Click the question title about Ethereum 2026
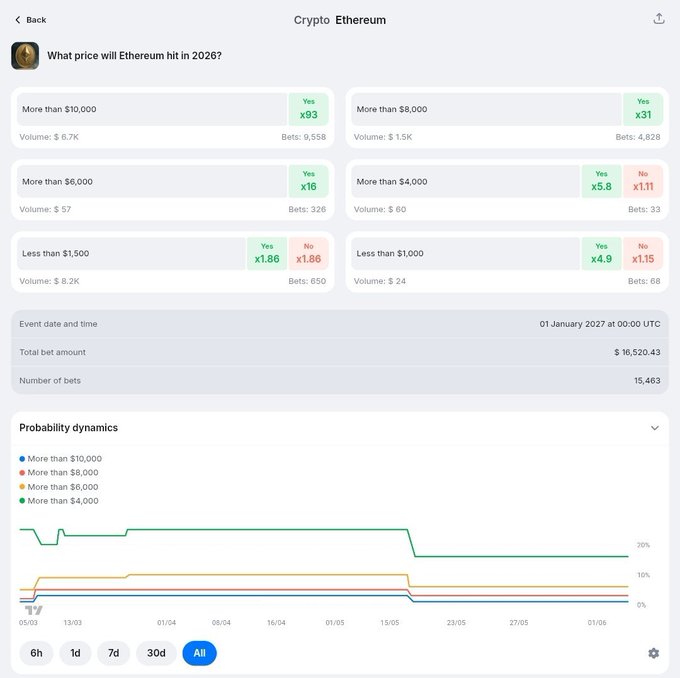 134,56
